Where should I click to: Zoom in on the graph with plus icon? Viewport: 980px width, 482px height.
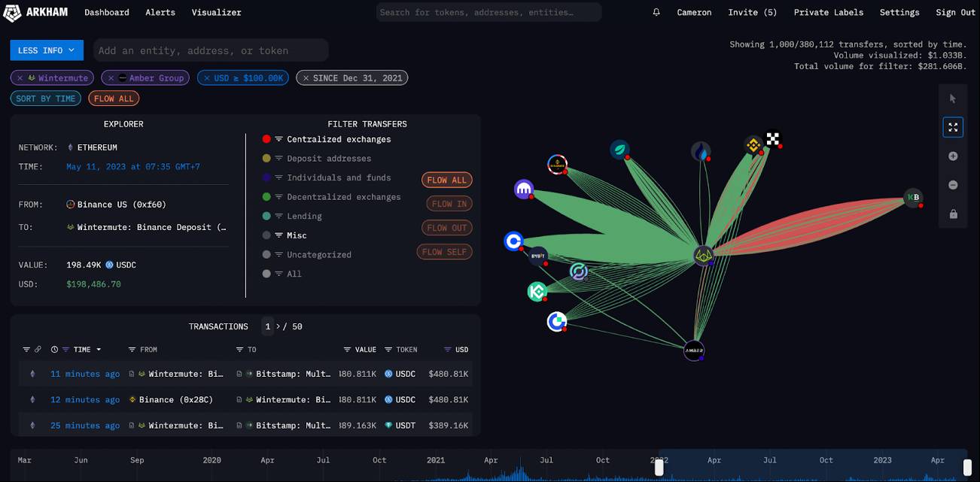coord(953,156)
